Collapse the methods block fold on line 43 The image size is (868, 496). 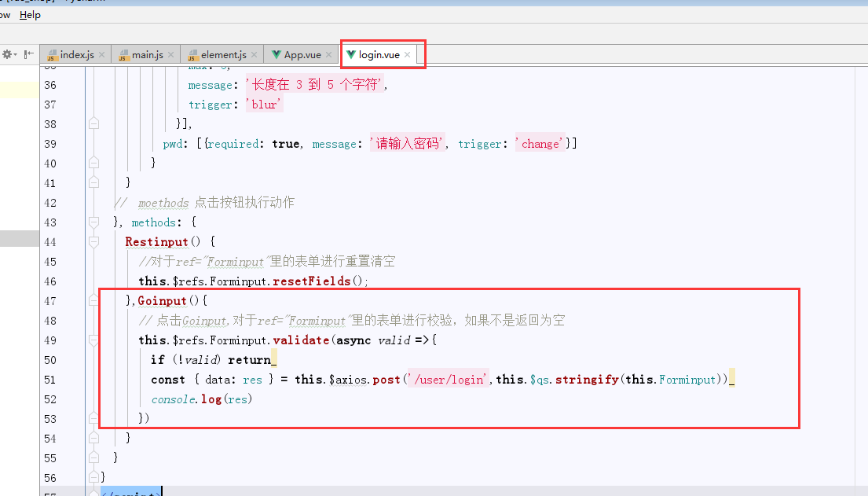(93, 222)
